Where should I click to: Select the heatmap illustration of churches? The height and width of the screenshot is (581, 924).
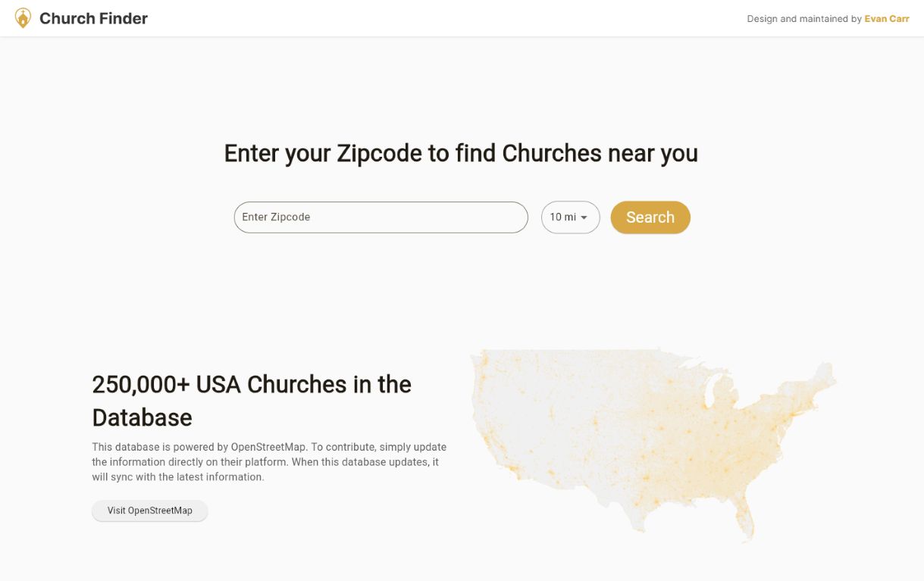click(652, 443)
